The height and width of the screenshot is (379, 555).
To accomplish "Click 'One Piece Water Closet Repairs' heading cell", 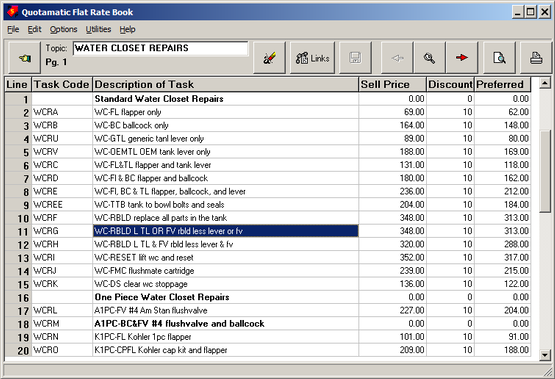I will pos(226,297).
